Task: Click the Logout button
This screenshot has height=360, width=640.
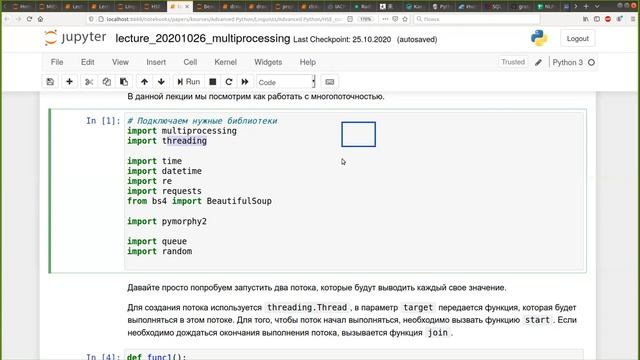Action: [x=578, y=38]
